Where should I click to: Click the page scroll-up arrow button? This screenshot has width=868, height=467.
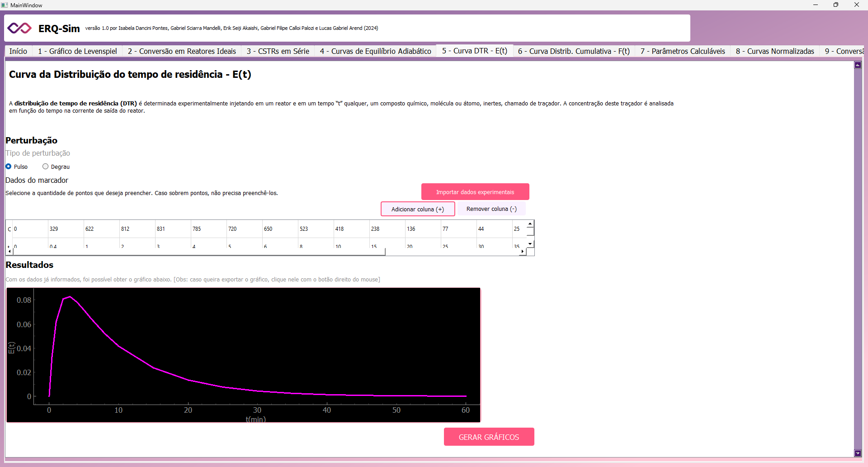pyautogui.click(x=858, y=65)
